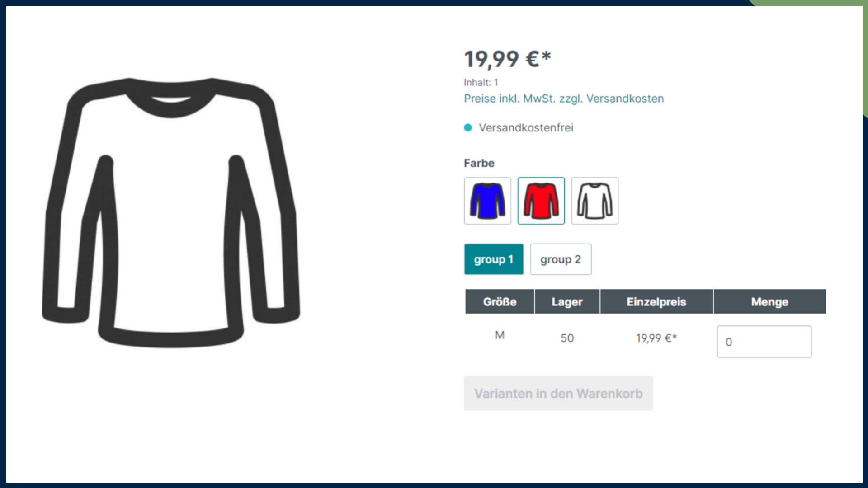Image resolution: width=868 pixels, height=488 pixels.
Task: Click the Größe column header
Action: [x=500, y=301]
